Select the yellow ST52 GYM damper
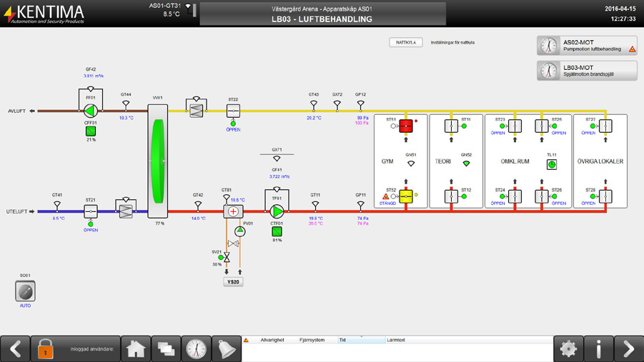 point(406,196)
